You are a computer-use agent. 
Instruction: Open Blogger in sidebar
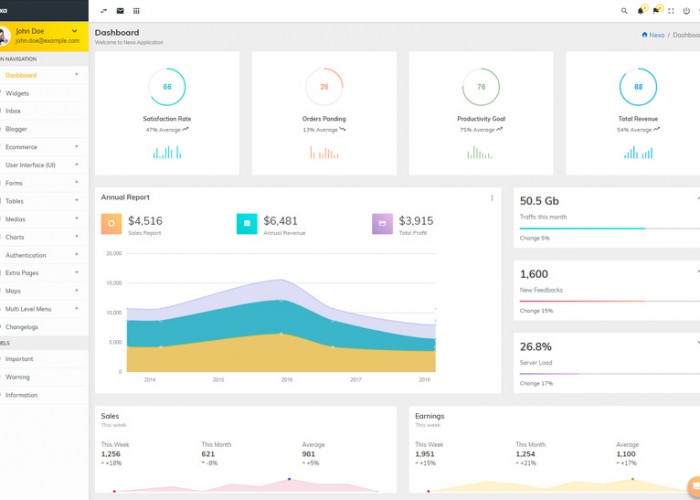pyautogui.click(x=16, y=129)
